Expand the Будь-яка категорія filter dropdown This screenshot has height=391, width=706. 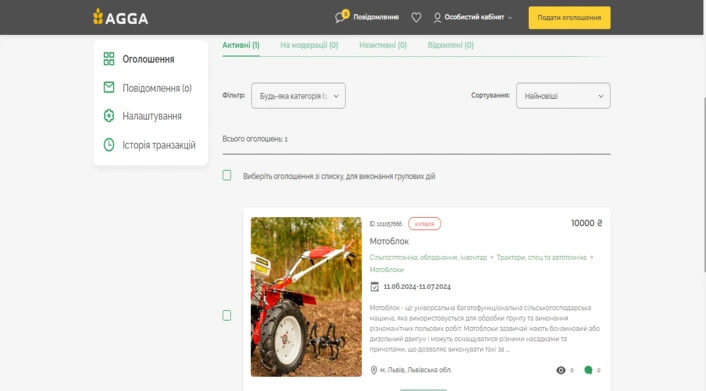pos(298,95)
